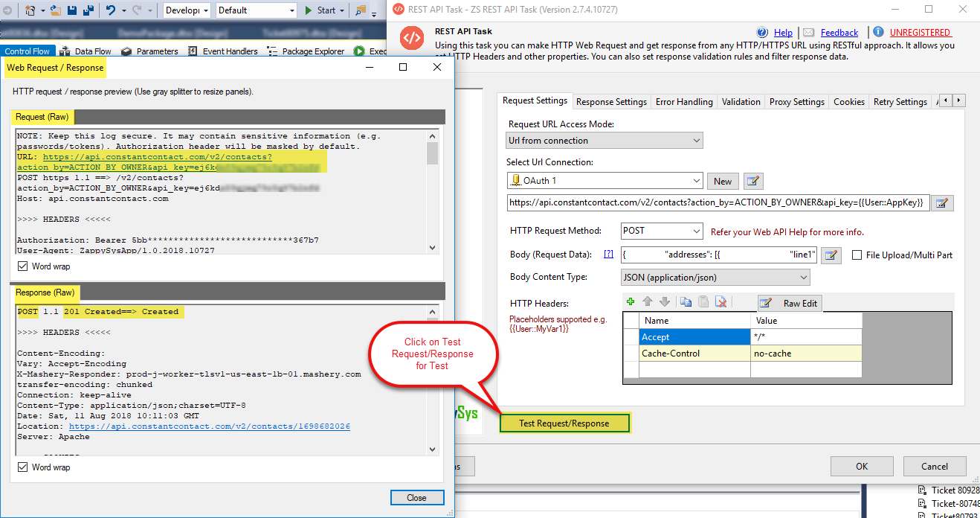Switch to Retry Settings tab

tap(900, 102)
